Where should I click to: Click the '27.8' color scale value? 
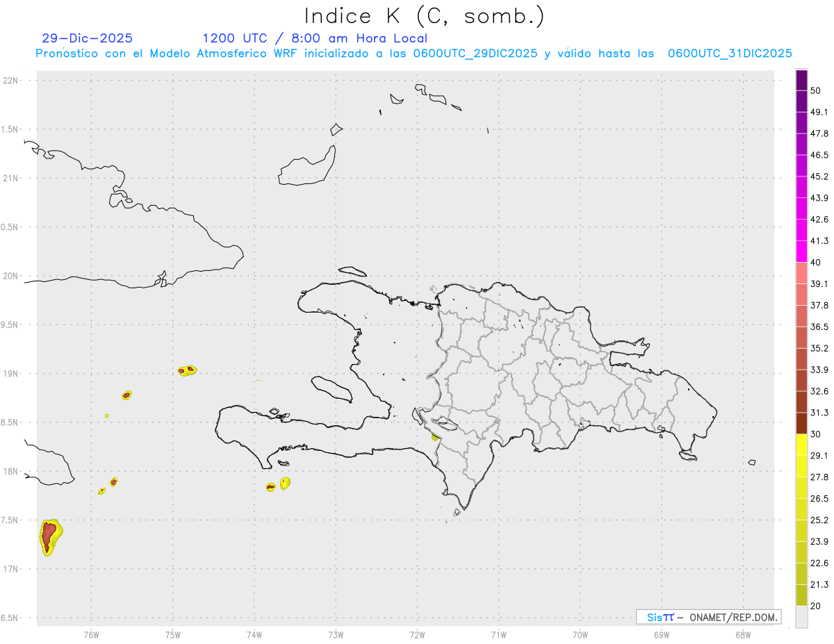pos(819,477)
